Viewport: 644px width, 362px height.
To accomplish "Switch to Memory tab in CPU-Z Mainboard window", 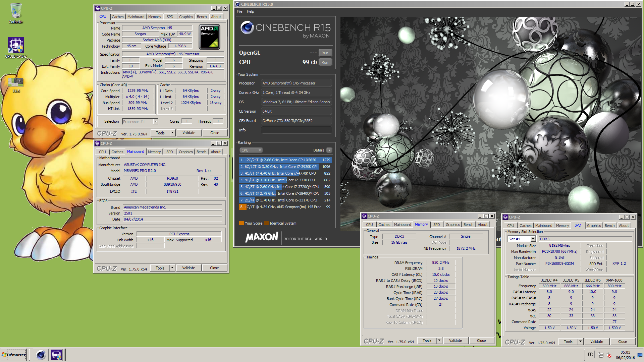I will click(x=154, y=152).
